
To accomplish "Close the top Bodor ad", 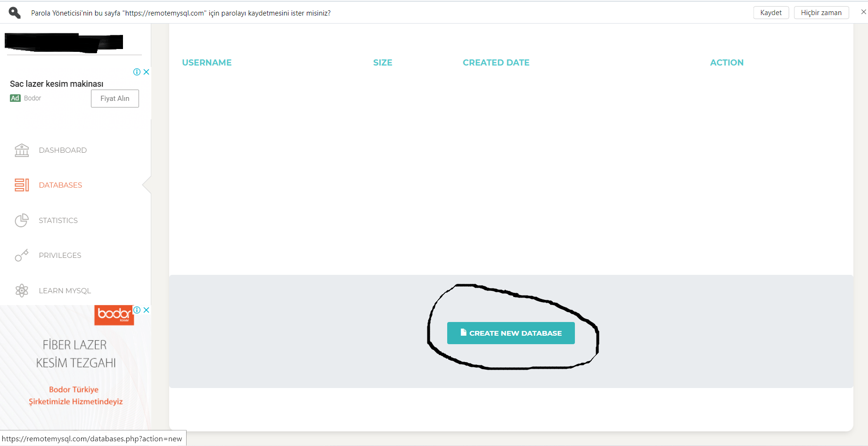I will pos(147,72).
